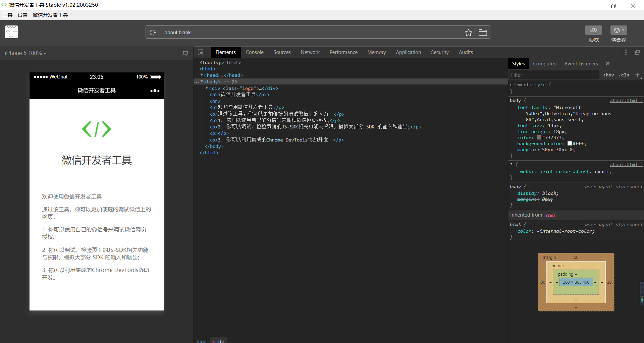
Task: Select the Styles tab
Action: point(518,64)
